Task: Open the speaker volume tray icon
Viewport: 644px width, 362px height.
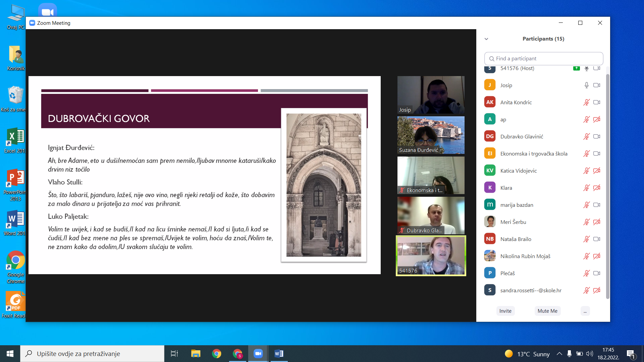Action: click(x=590, y=354)
